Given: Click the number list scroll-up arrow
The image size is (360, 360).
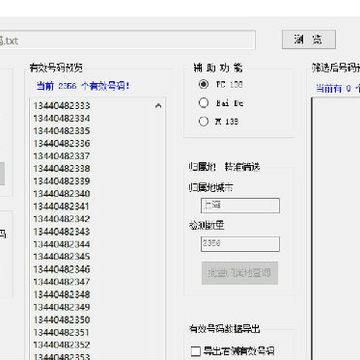Looking at the screenshot, I should pos(158,106).
